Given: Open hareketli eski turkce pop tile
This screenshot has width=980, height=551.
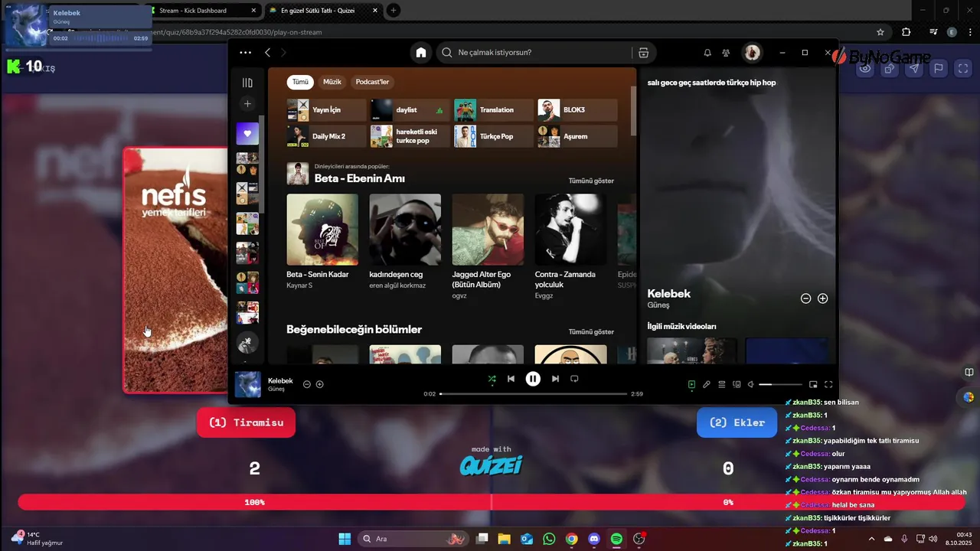Looking at the screenshot, I should [x=410, y=136].
